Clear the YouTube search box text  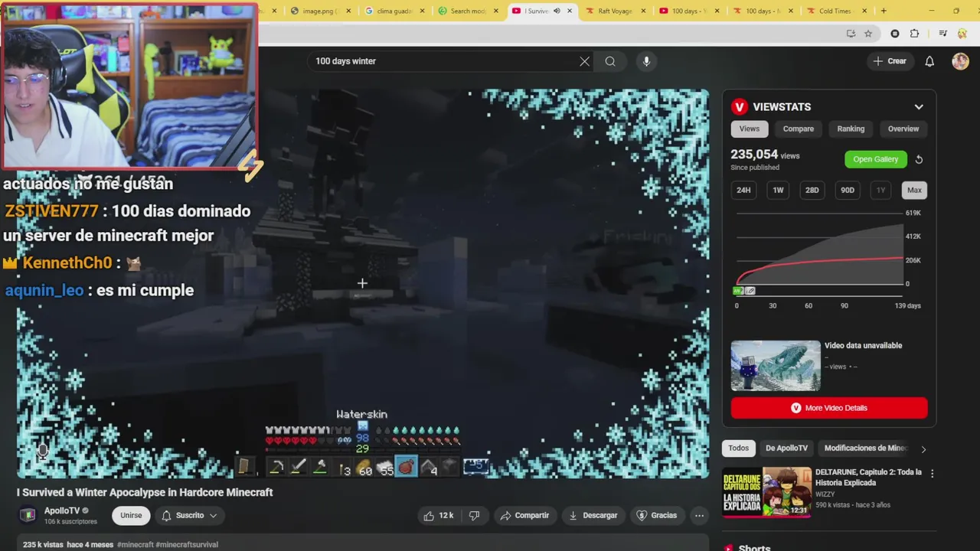[x=585, y=61]
